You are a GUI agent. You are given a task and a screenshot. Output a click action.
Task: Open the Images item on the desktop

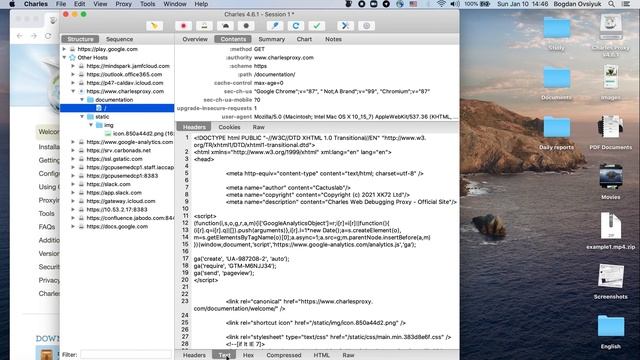tap(611, 78)
